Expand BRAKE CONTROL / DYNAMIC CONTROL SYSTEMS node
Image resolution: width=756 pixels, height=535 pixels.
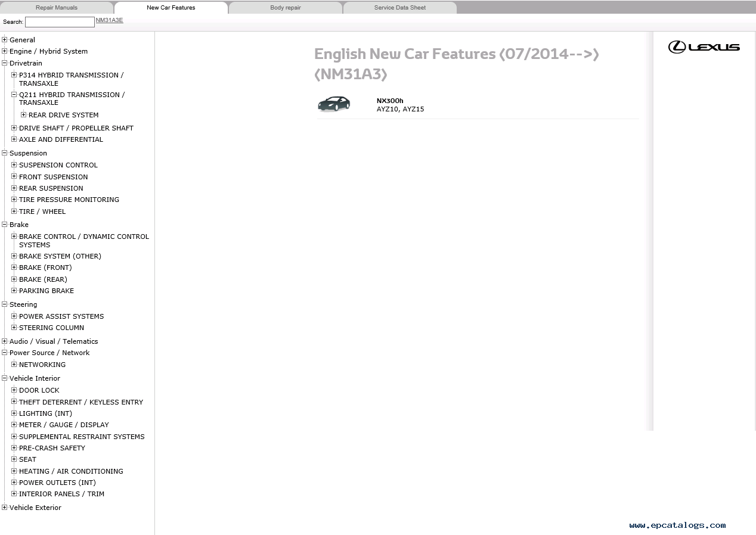pos(14,237)
